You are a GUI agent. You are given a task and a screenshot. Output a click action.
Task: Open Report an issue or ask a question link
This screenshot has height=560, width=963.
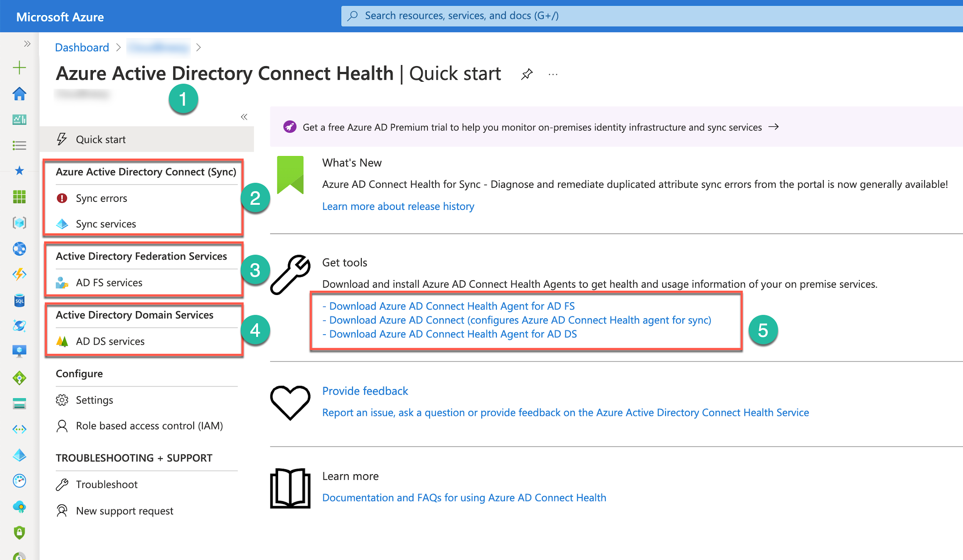(565, 412)
